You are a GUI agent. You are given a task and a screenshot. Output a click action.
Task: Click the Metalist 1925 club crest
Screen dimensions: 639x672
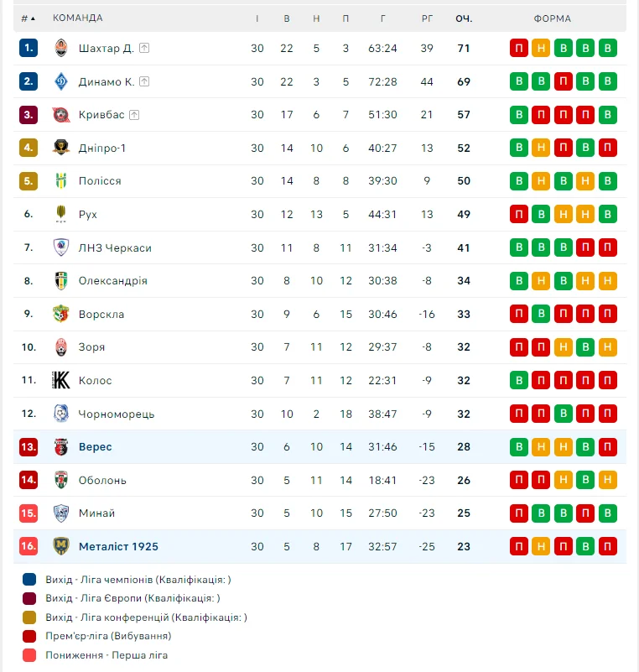60,546
